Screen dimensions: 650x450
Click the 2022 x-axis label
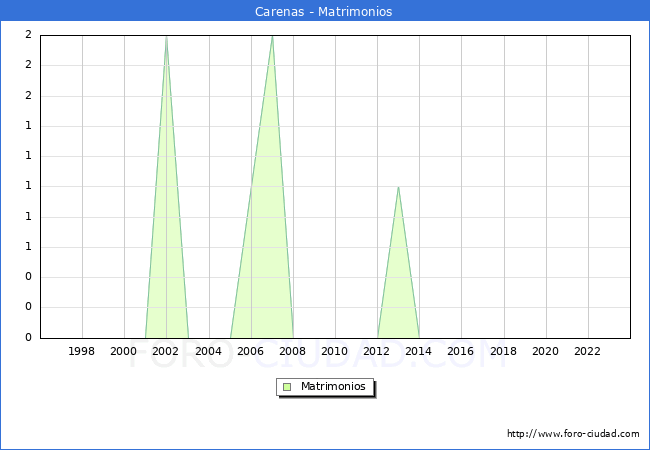coord(587,351)
